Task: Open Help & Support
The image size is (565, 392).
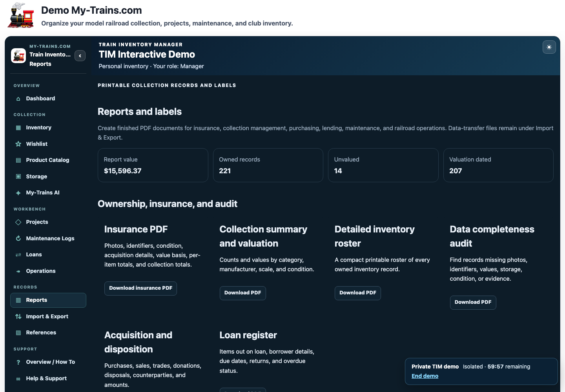Action: (x=48, y=378)
